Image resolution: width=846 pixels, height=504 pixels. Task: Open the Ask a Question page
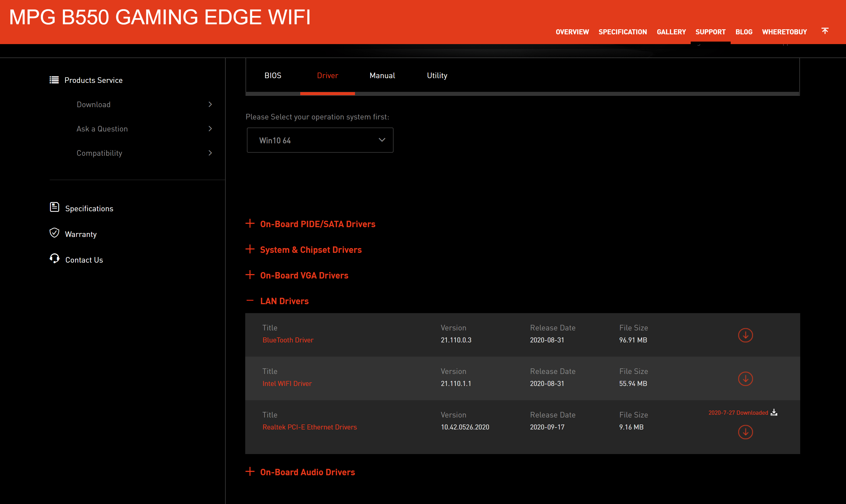[102, 128]
